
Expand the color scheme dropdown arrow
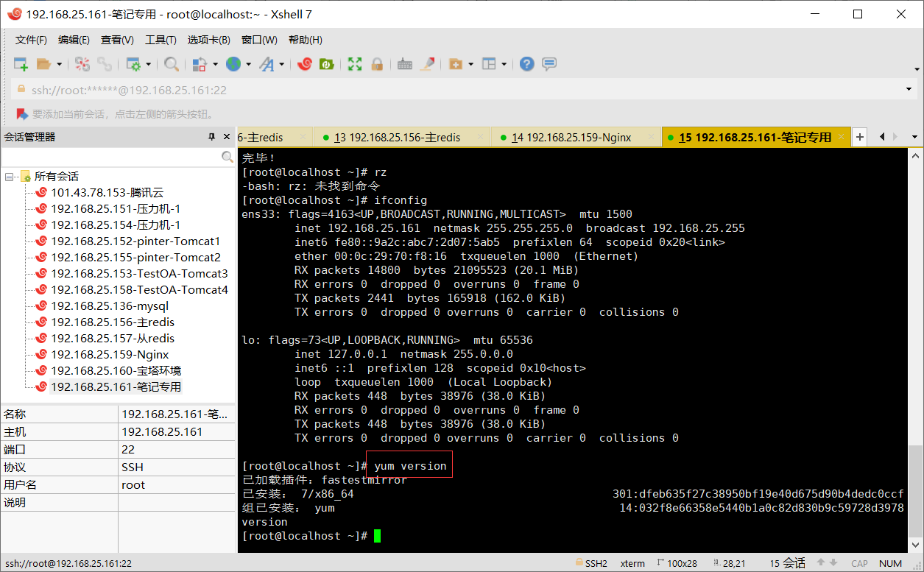[x=215, y=65]
